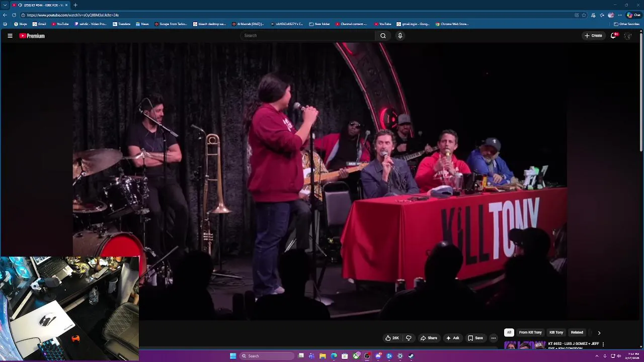This screenshot has width=644, height=362.
Task: Open the Copilot Chat button
Action: pyautogui.click(x=633, y=15)
